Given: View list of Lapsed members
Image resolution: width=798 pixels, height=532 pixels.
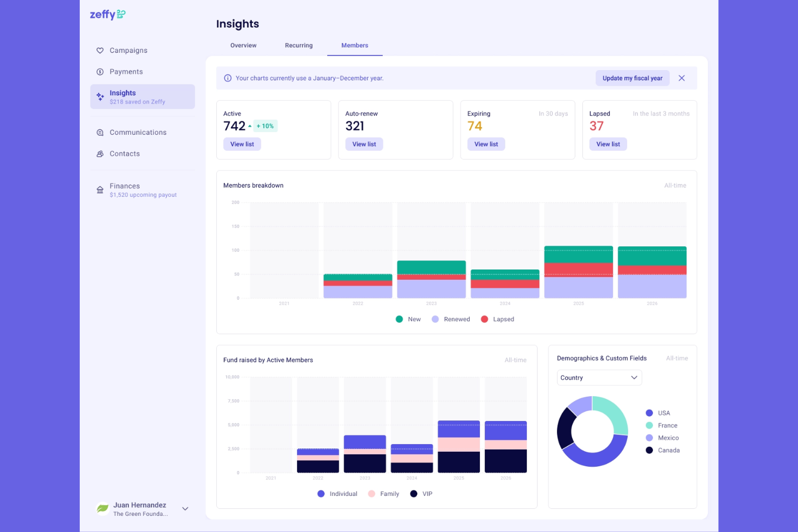Looking at the screenshot, I should click(x=608, y=144).
